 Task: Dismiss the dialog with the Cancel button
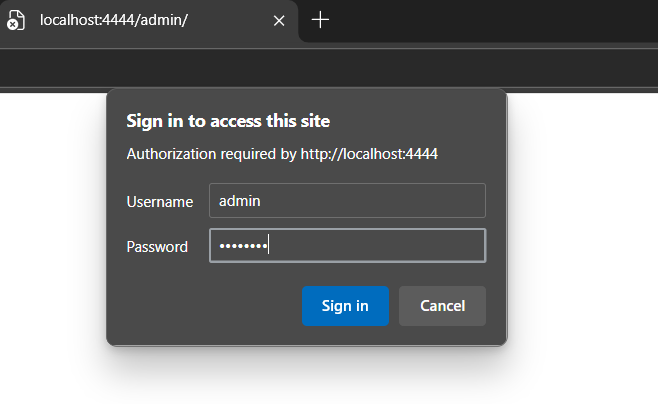click(x=442, y=306)
